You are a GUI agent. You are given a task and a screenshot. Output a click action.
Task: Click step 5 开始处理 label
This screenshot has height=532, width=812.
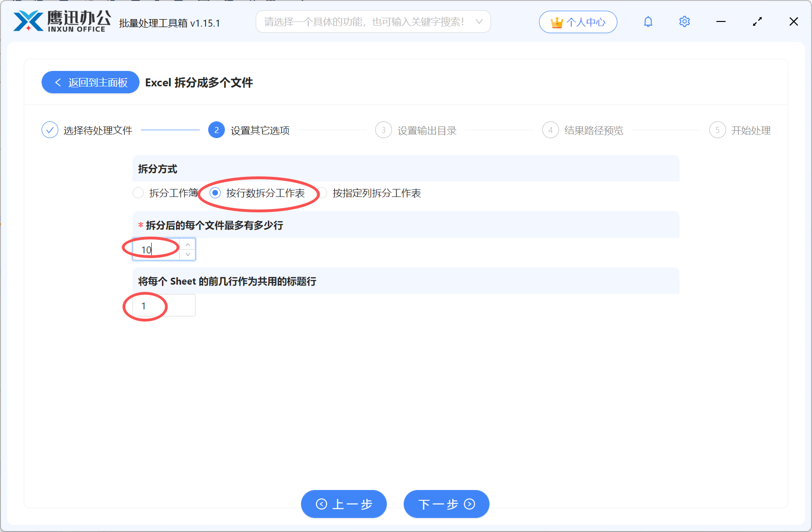pyautogui.click(x=750, y=130)
